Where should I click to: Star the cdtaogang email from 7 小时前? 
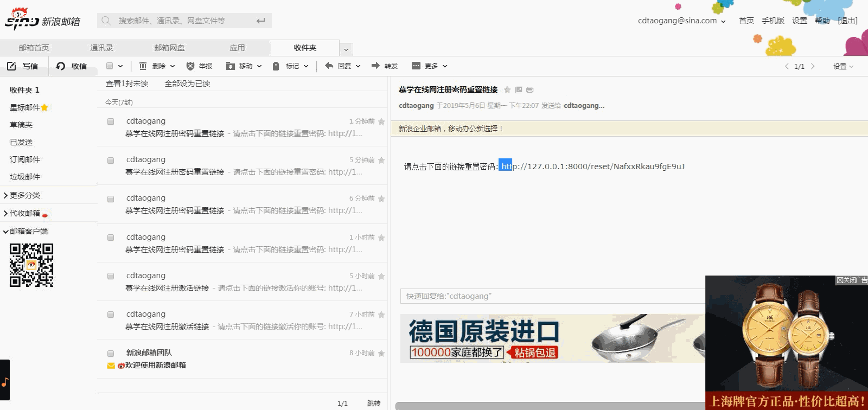coord(381,315)
